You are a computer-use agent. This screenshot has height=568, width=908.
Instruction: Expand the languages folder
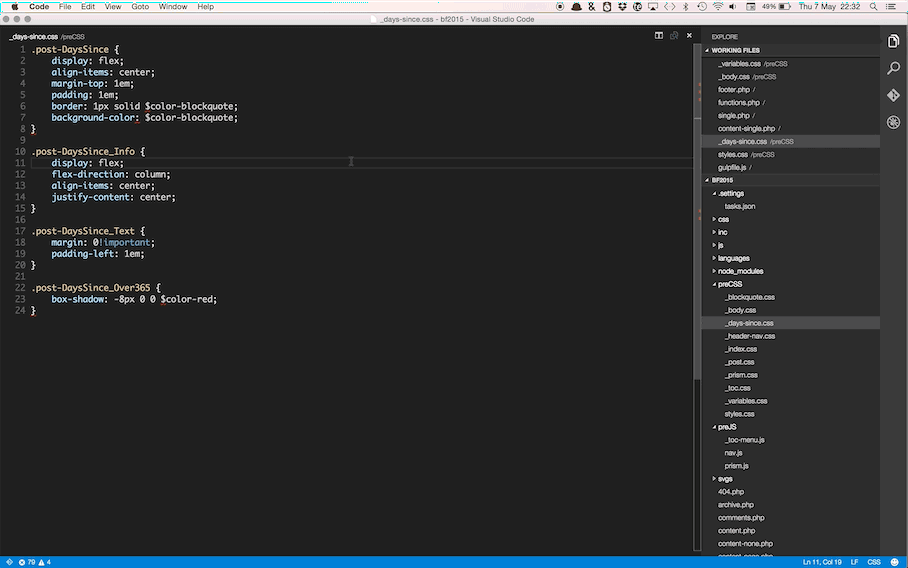click(714, 258)
